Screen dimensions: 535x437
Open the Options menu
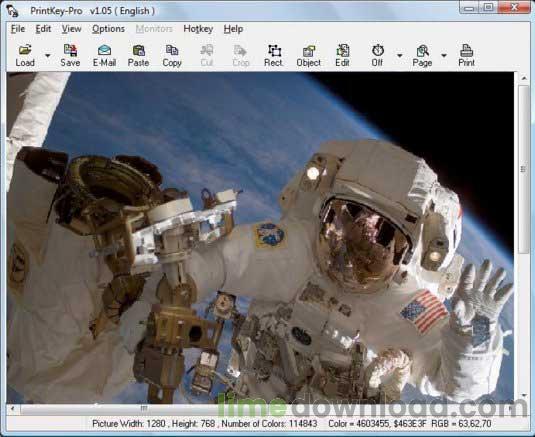[108, 29]
